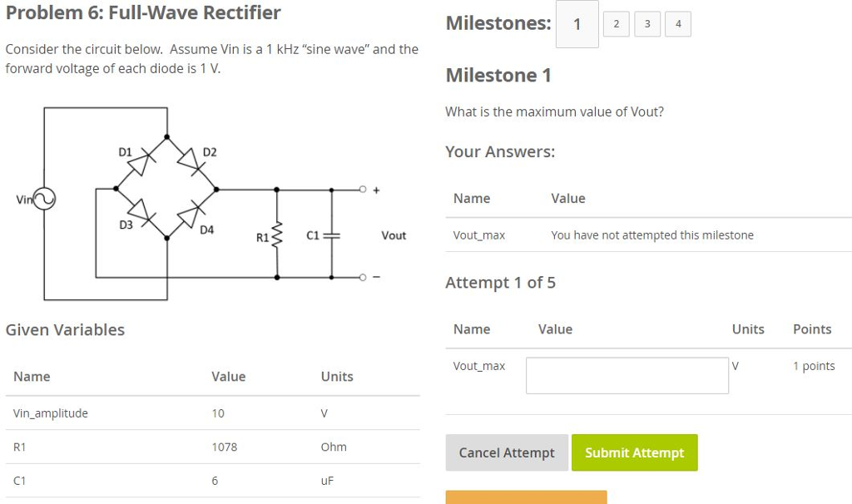Viewport: 852px width, 504px height.
Task: Open Milestone 3
Action: pos(646,23)
